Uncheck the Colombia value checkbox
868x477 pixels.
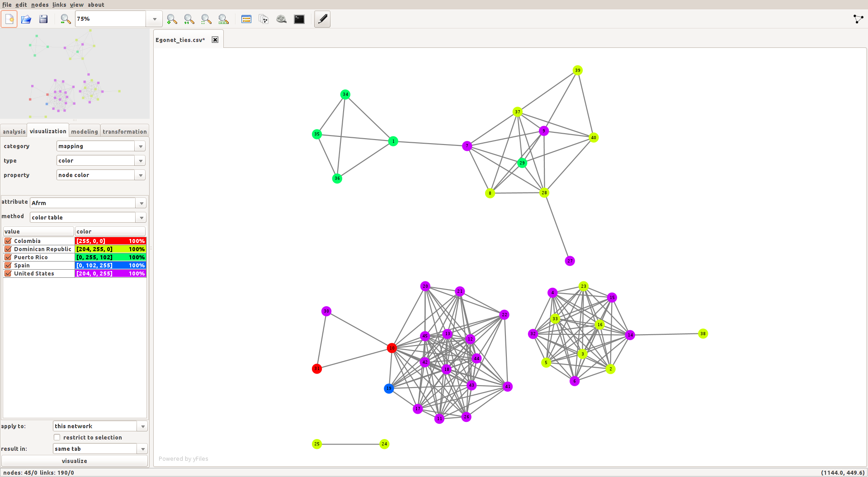coord(8,241)
